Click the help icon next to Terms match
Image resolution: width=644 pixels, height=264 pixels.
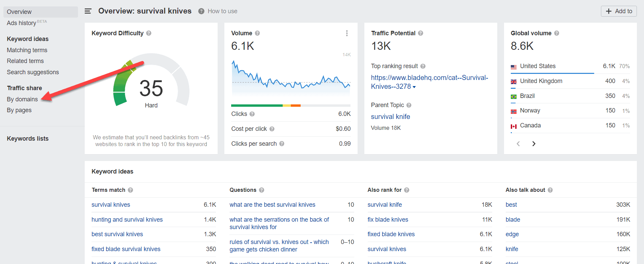click(130, 190)
